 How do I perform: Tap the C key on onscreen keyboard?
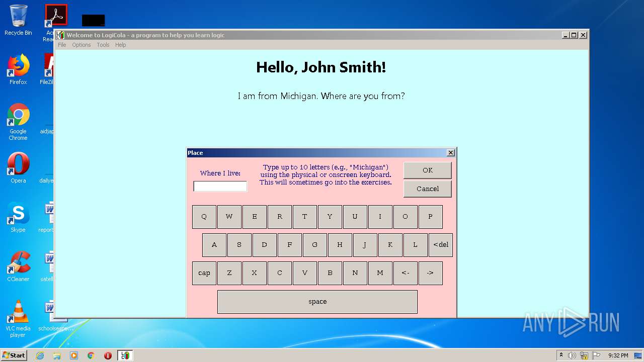pyautogui.click(x=280, y=273)
